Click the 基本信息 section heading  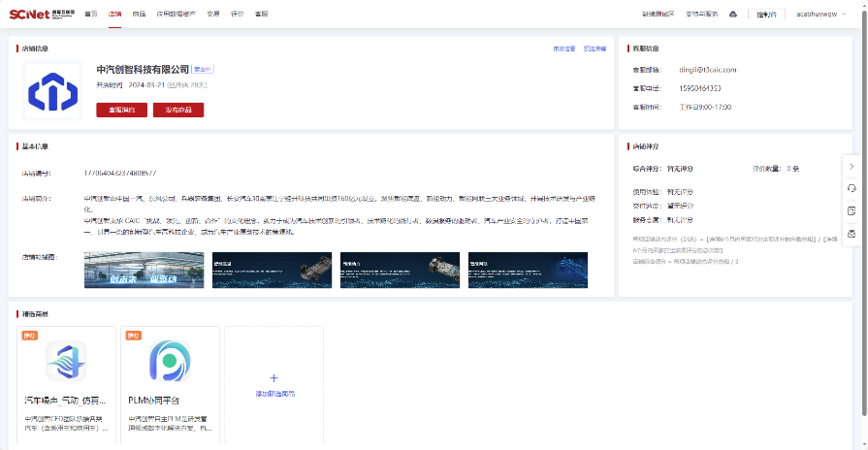35,146
